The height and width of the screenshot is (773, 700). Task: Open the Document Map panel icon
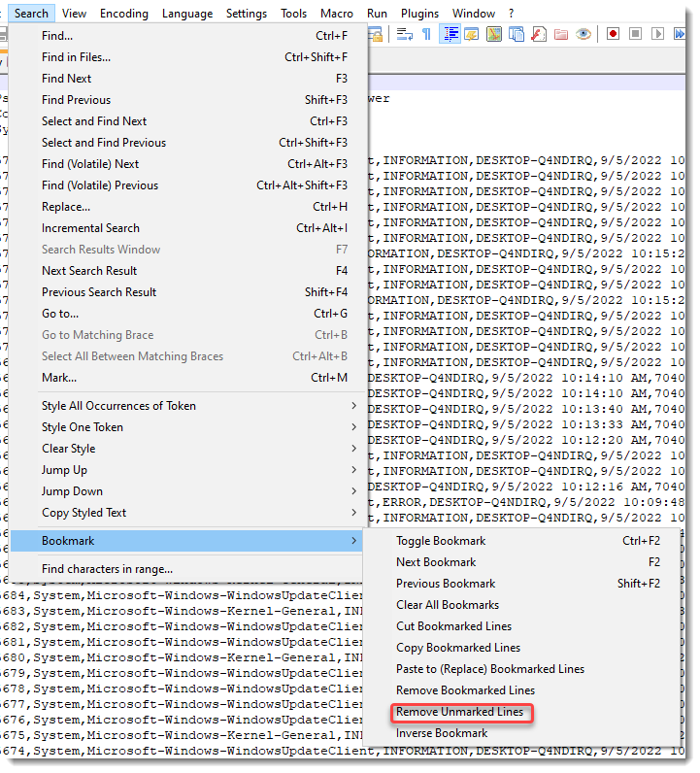click(x=494, y=34)
